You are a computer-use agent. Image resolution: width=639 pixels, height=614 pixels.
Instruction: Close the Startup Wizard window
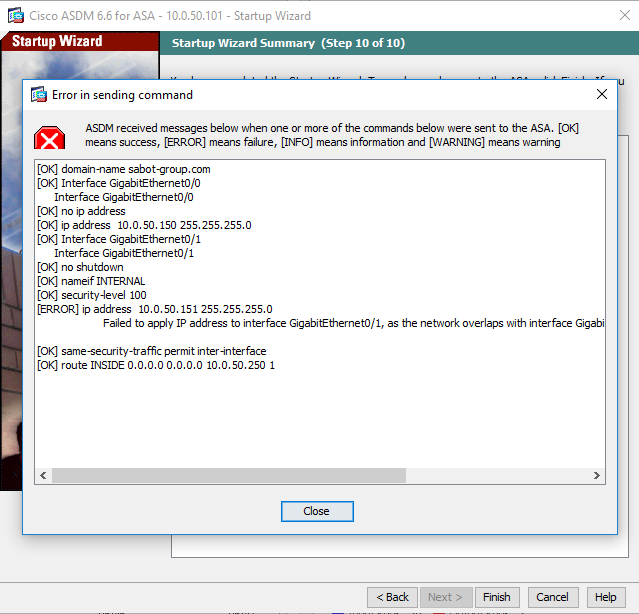pyautogui.click(x=624, y=15)
